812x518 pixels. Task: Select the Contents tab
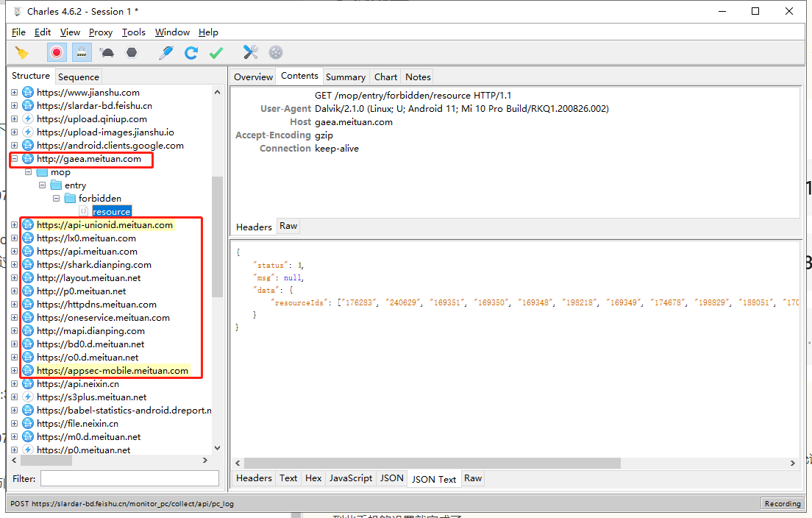click(x=299, y=76)
